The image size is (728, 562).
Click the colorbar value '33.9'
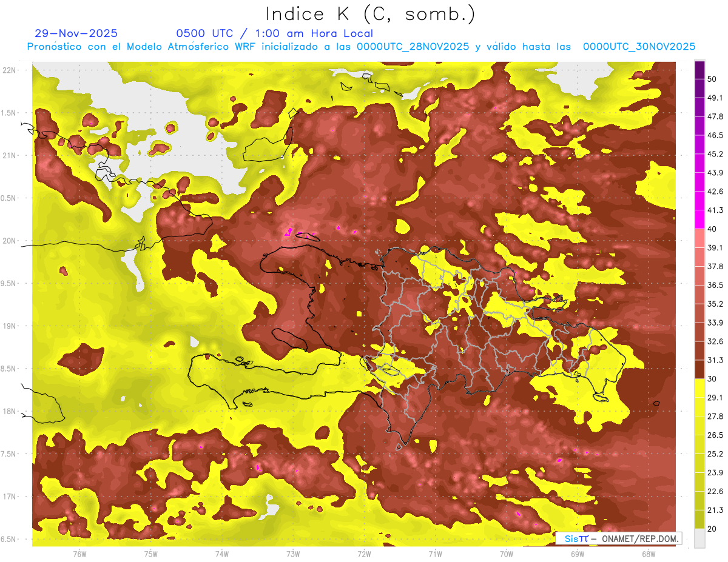[715, 323]
